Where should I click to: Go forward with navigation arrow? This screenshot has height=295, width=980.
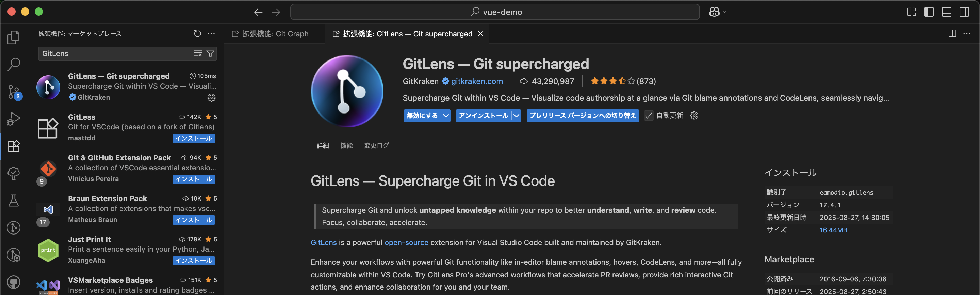coord(276,12)
